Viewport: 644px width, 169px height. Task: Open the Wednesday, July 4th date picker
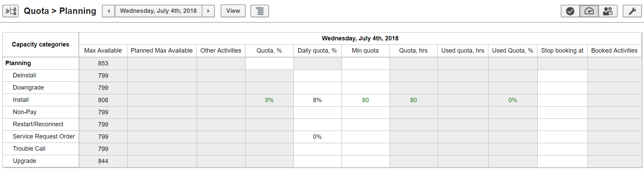click(158, 11)
